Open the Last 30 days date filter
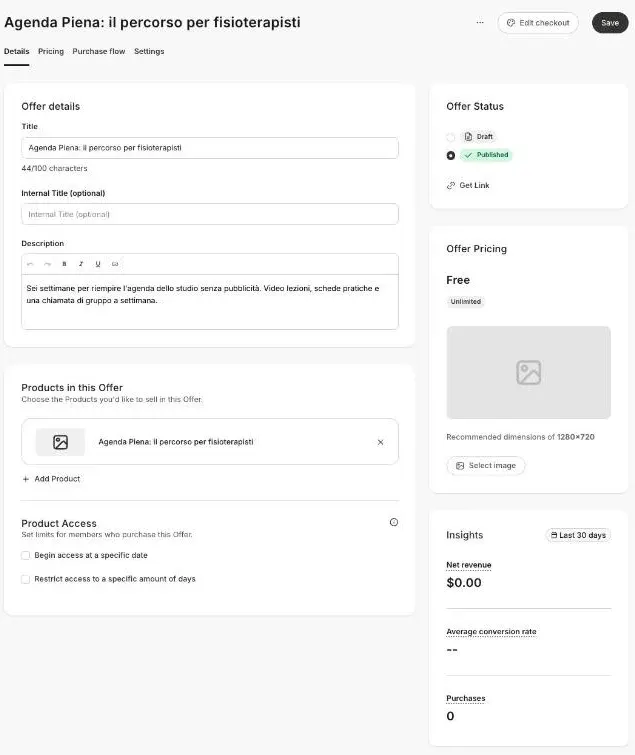 click(578, 535)
